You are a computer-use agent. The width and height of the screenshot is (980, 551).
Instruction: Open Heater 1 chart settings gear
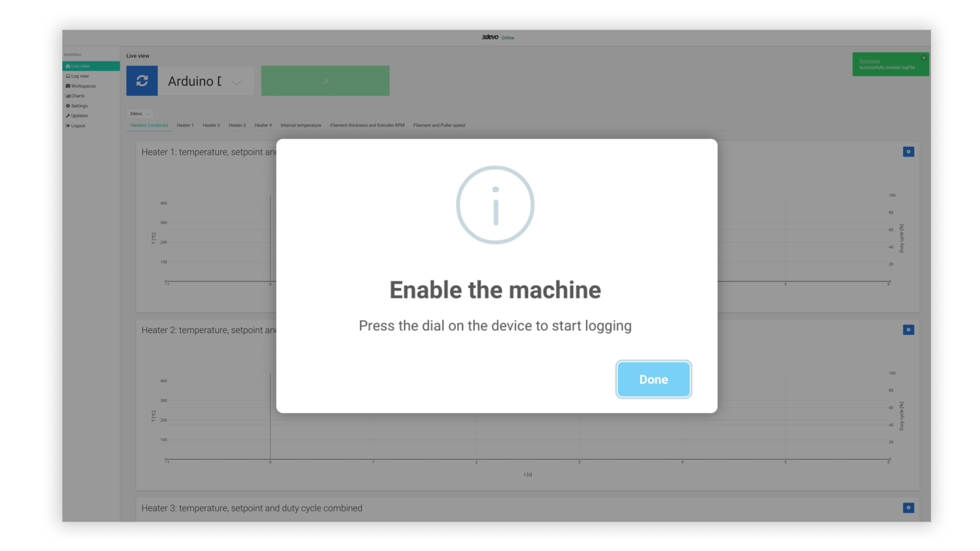(908, 151)
